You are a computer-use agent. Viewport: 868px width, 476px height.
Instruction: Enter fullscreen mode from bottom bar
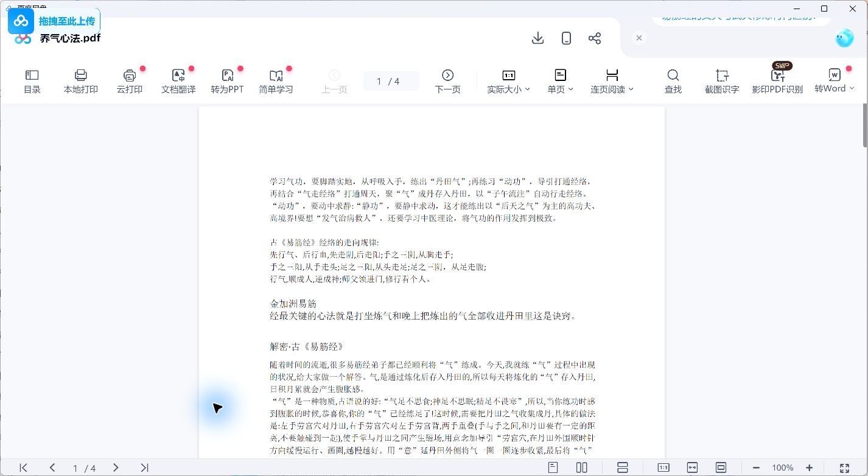click(x=844, y=467)
